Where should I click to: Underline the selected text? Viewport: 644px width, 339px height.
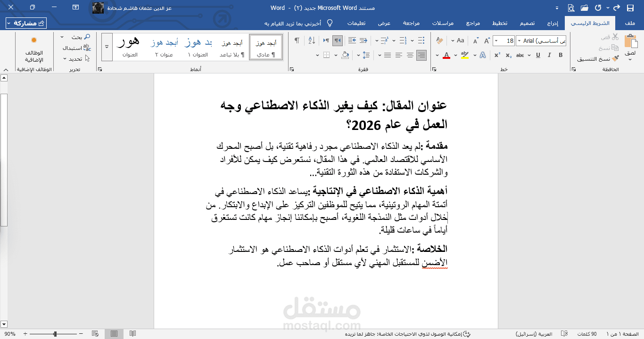pyautogui.click(x=538, y=55)
